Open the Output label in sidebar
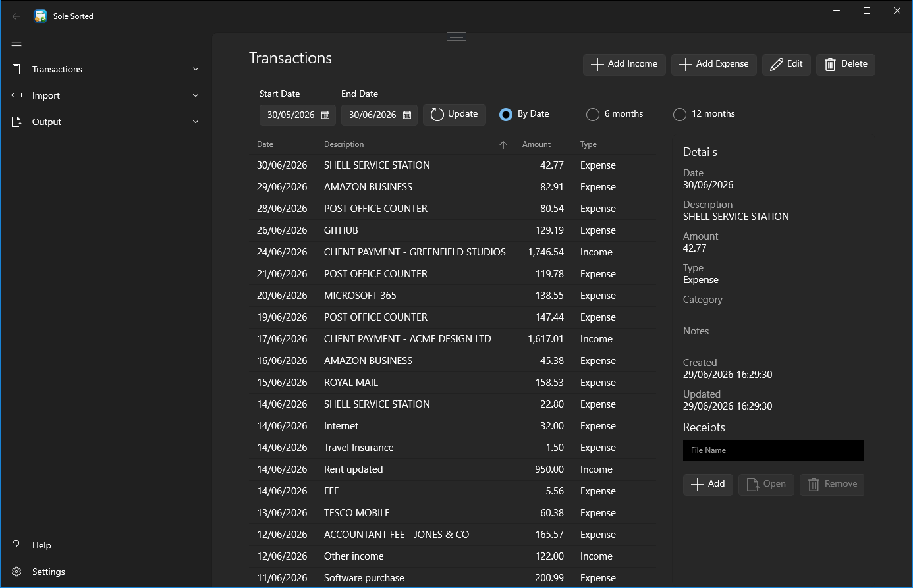 [47, 122]
